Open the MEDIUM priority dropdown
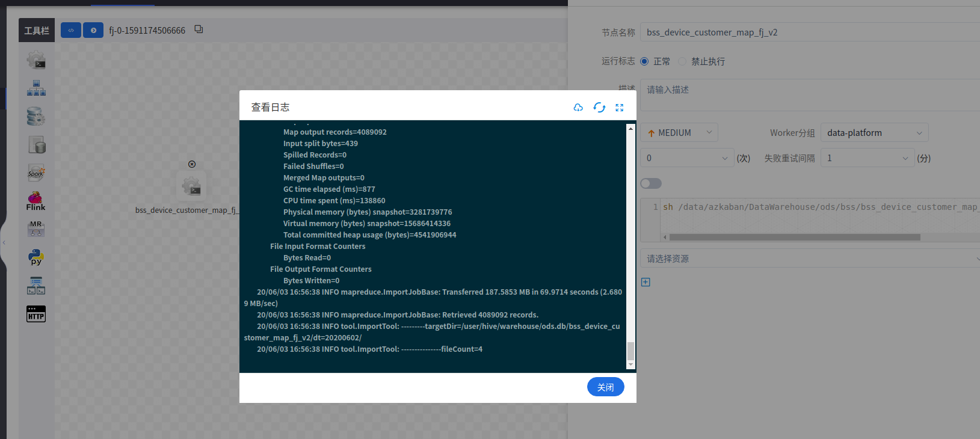Screen dimensions: 980x439 (679, 133)
